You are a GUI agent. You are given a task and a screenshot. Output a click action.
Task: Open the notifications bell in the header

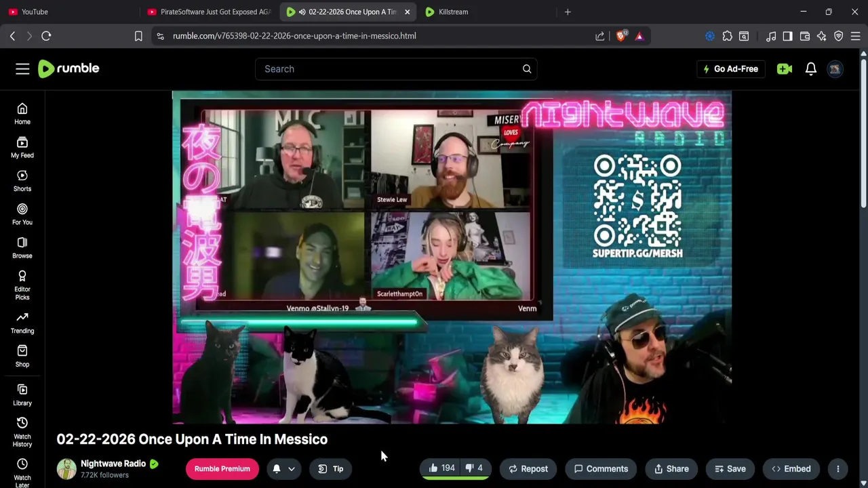[x=810, y=68]
